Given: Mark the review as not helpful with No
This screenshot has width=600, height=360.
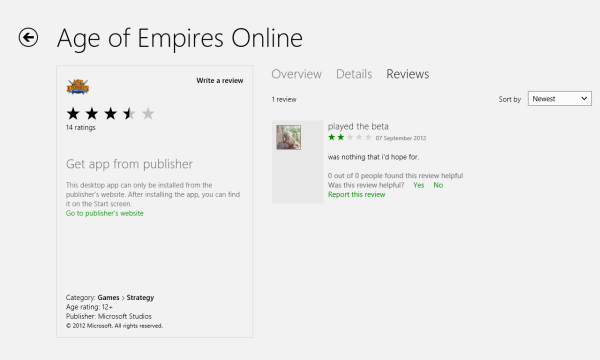Looking at the screenshot, I should tap(438, 185).
